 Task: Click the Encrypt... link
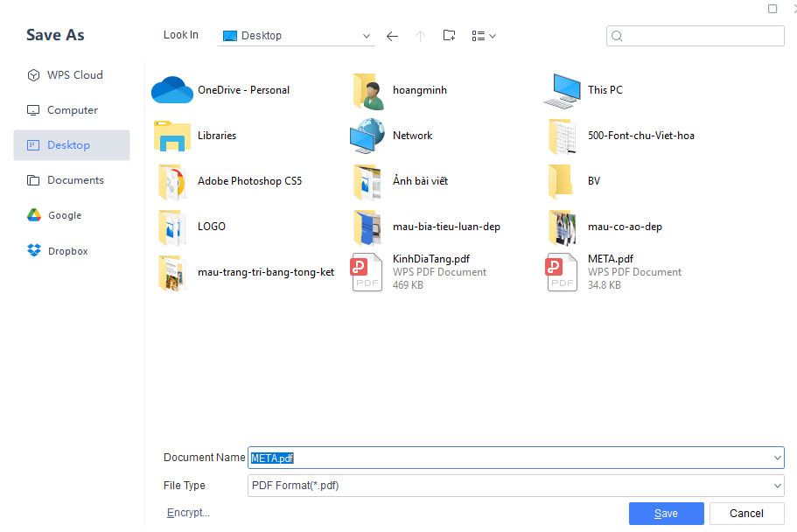(x=188, y=513)
